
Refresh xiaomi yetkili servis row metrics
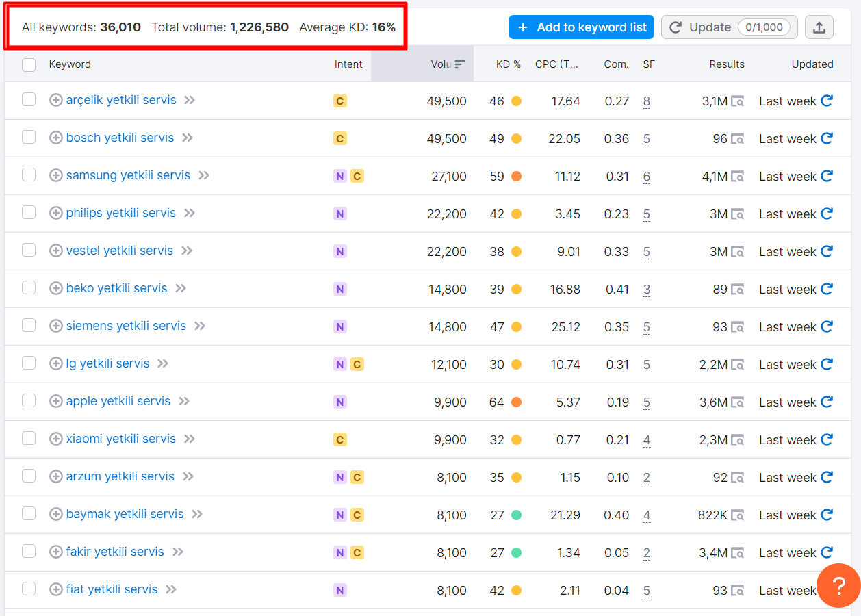(x=827, y=439)
